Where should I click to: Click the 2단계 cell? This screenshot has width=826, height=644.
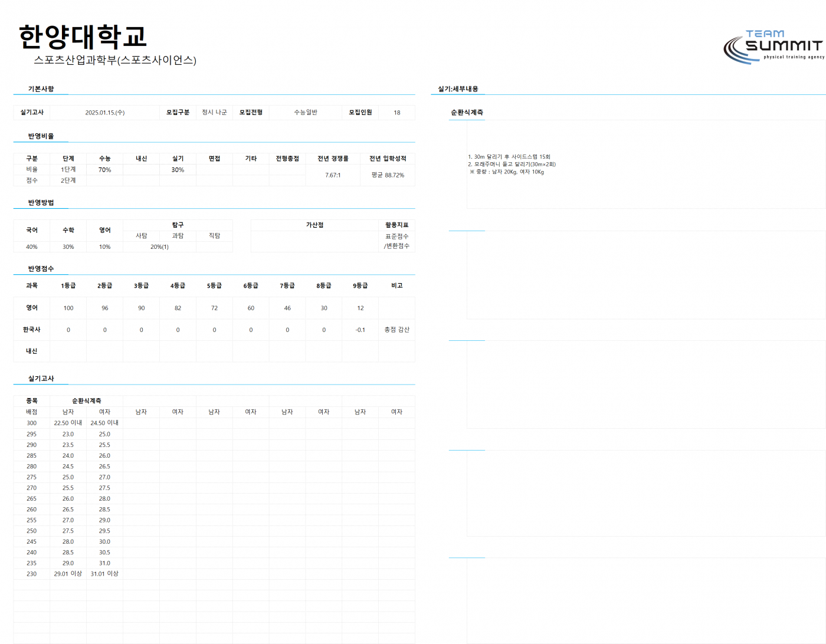pos(68,180)
